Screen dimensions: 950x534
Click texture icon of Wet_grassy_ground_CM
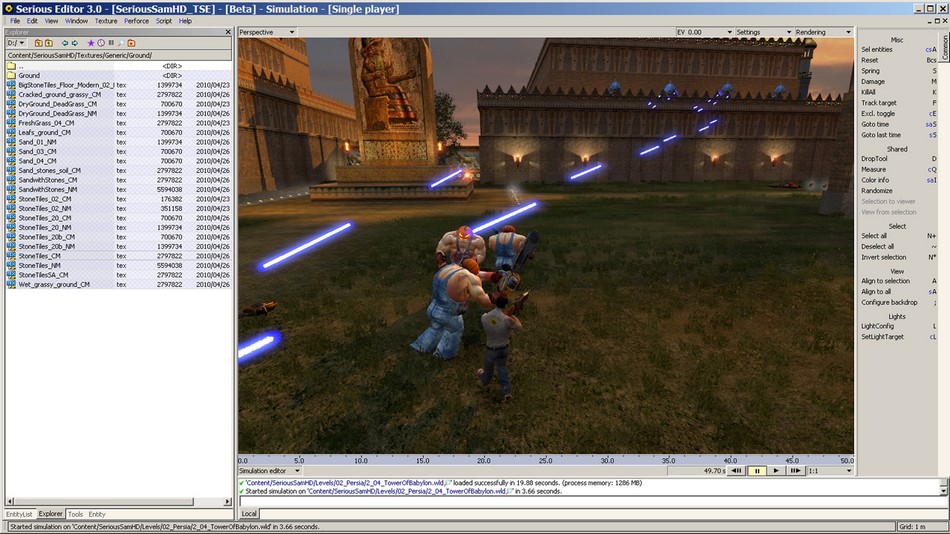11,284
